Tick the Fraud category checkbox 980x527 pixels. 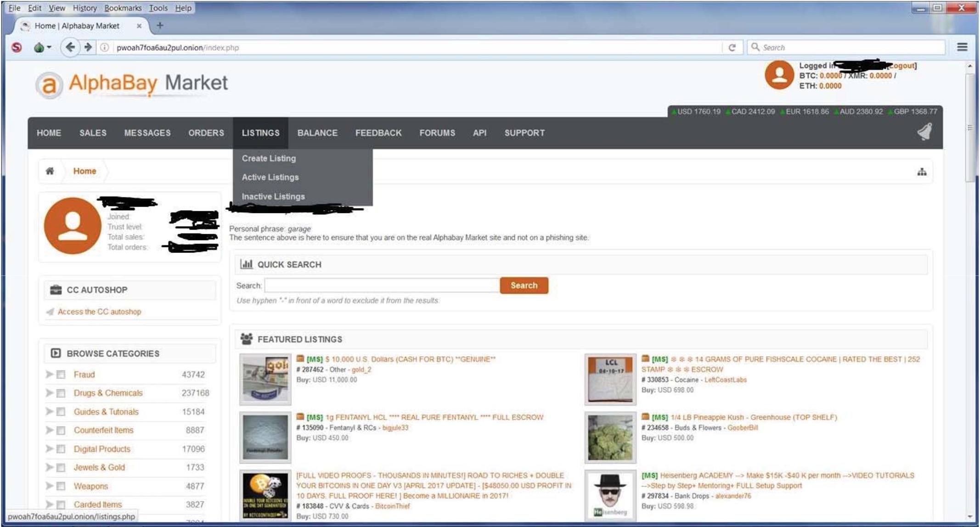61,375
